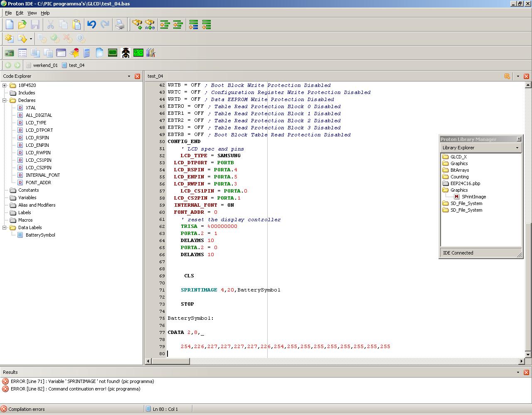Viewport: 532px width, 415px height.
Task: Open the green GLCD tool icon
Action: 113,53
